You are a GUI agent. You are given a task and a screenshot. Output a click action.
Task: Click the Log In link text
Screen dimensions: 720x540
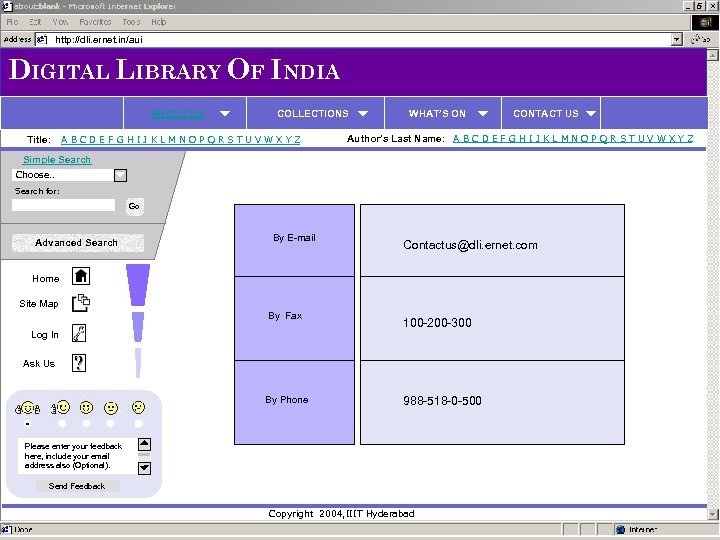(x=45, y=335)
